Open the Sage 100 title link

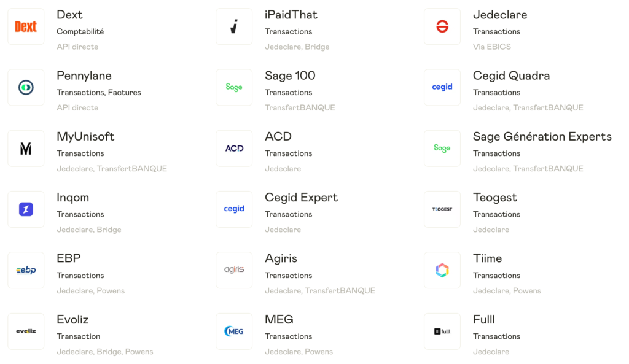(290, 76)
